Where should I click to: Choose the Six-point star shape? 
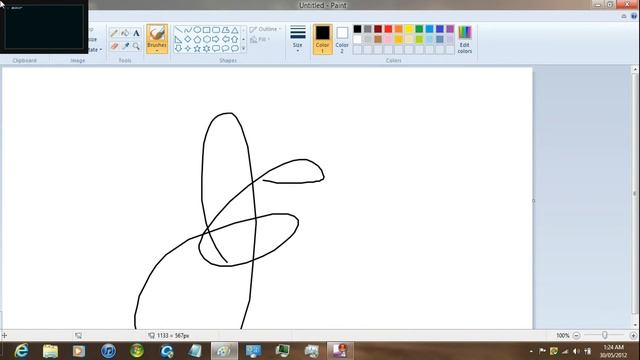(x=207, y=49)
